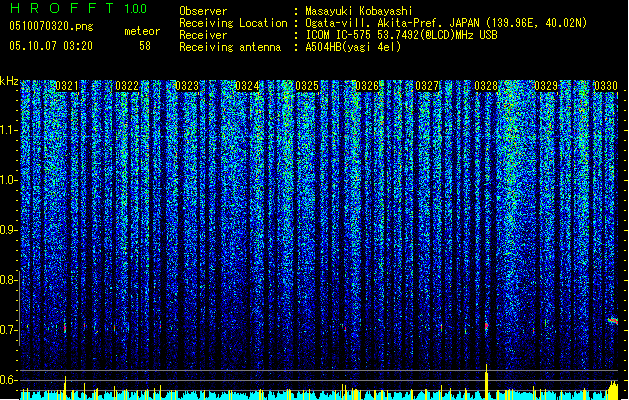Viewport: 629px width, 400px height.
Task: Click the 0323 time marker
Action: pos(187,86)
